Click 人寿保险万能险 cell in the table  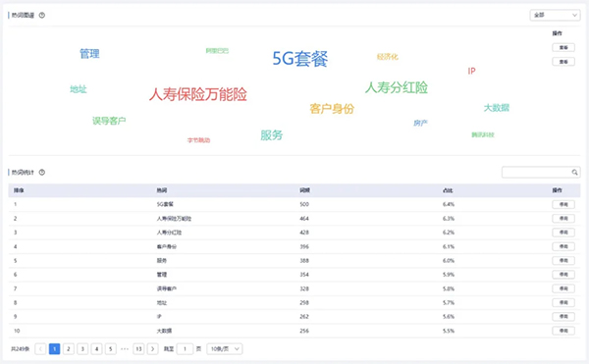[x=174, y=219]
